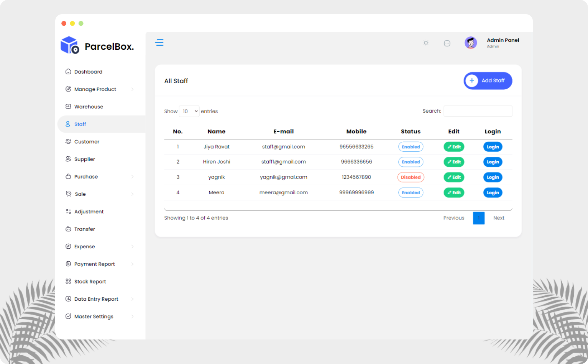Disable the Enabled status for Jiya Ravat

tap(411, 147)
